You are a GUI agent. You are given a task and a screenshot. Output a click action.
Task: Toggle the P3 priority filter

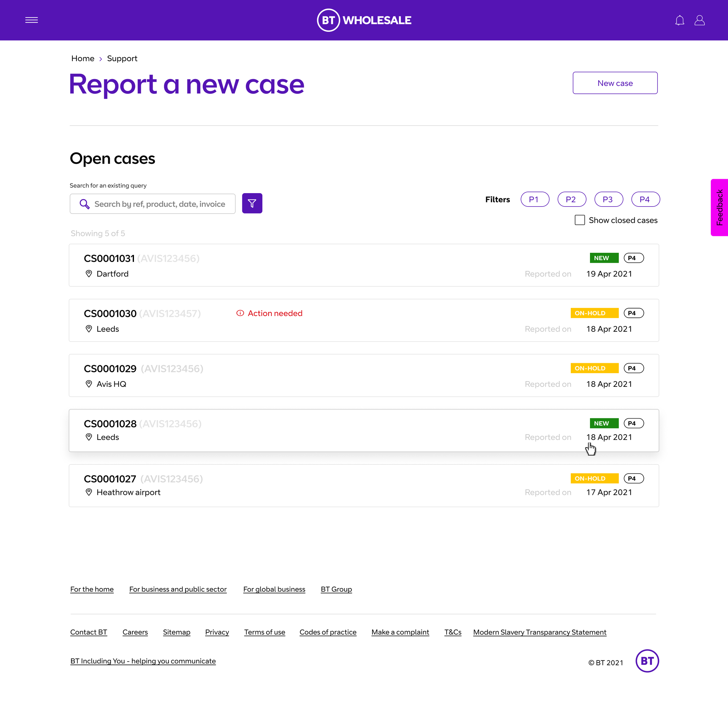point(609,199)
